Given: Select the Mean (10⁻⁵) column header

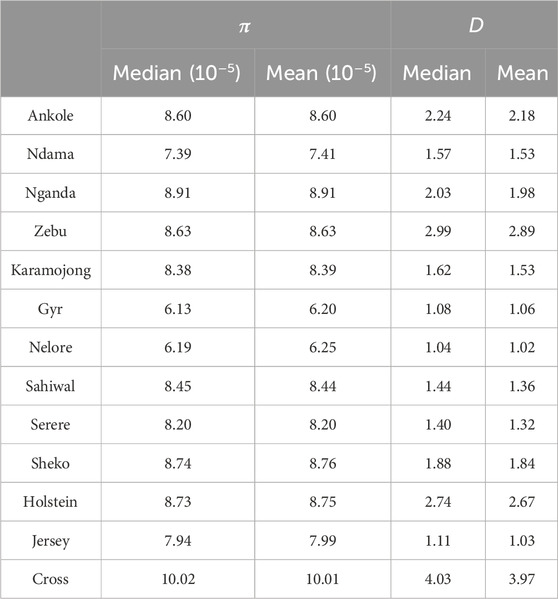Looking at the screenshot, I should 322,73.
